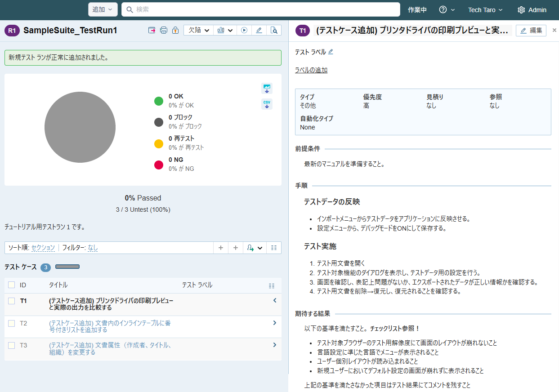Open the 作業中 menu item
Screen dimensions: 559x392
click(x=417, y=10)
